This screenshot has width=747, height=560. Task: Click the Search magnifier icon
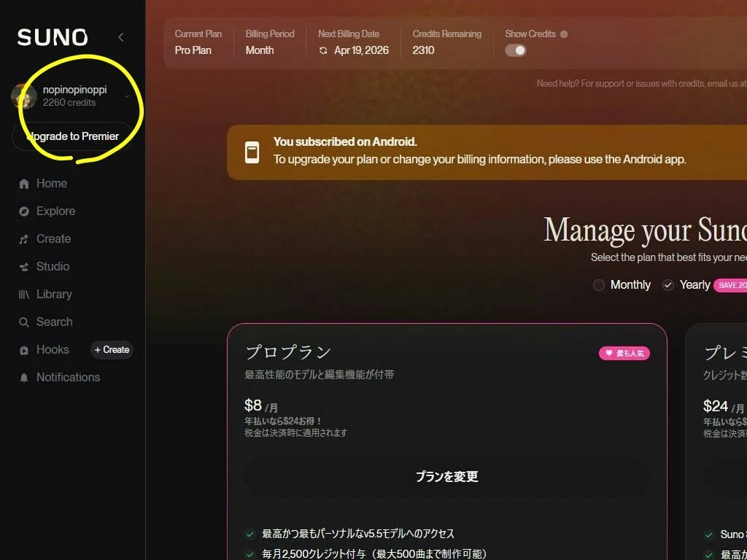point(24,322)
